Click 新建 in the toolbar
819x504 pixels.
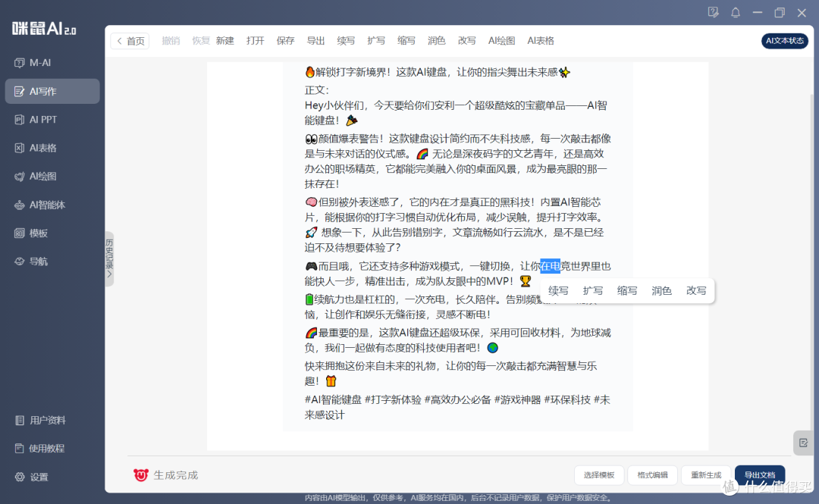click(225, 41)
